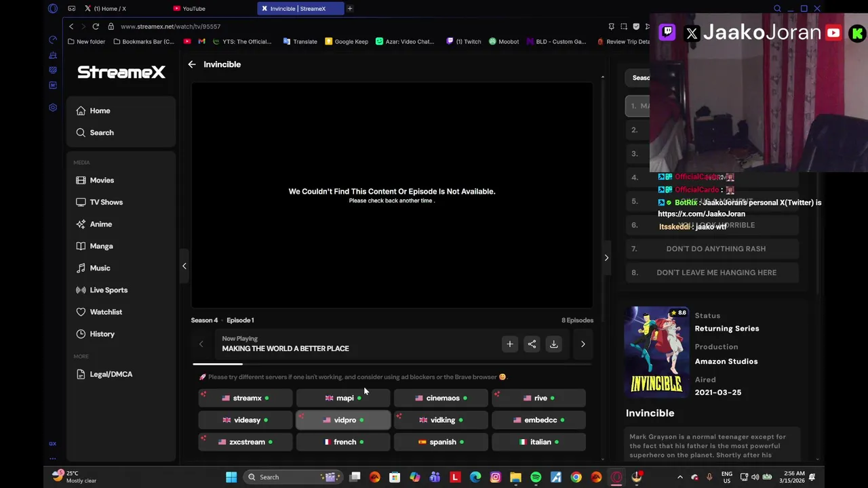
Task: Click the StreameX logo
Action: click(121, 72)
